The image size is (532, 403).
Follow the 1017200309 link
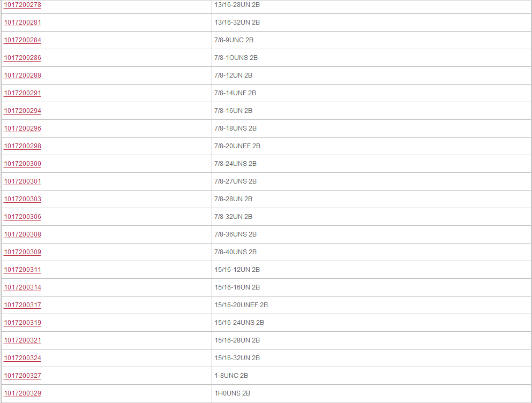click(x=23, y=252)
